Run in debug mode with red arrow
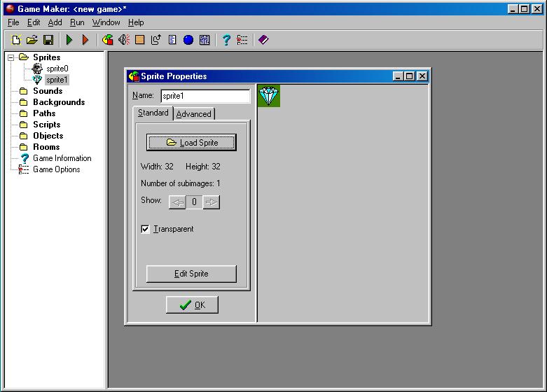 (85, 40)
